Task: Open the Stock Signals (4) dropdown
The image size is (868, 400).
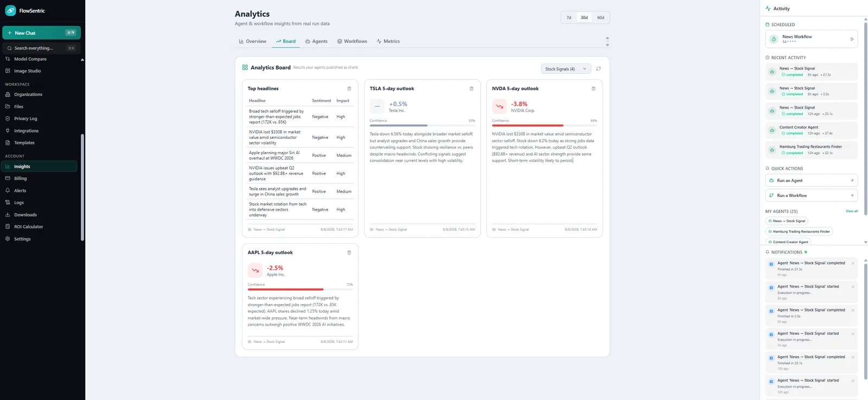Action: pyautogui.click(x=566, y=69)
